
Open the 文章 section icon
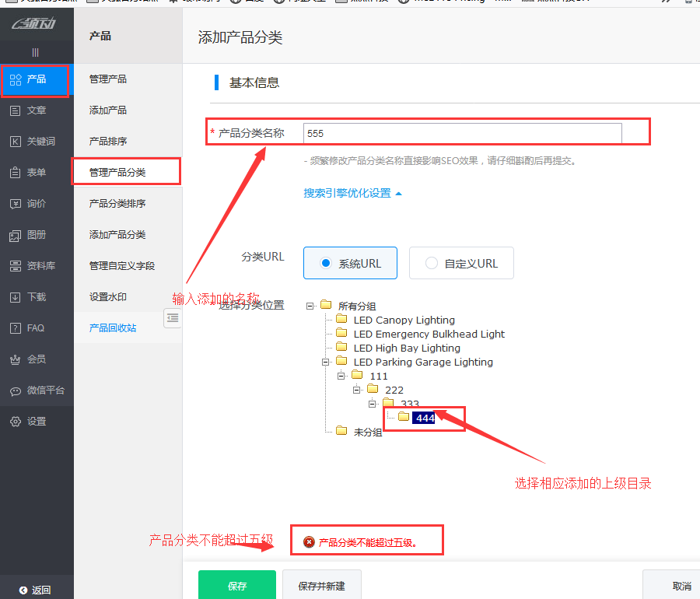[16, 110]
